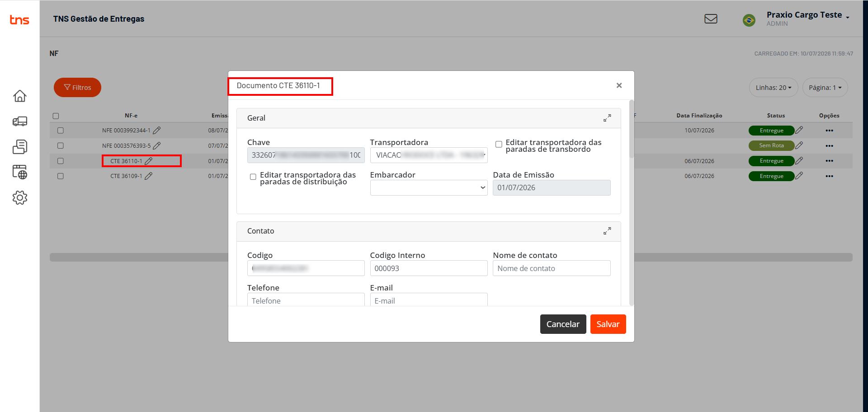Click the Codigo Interno field
868x412 pixels.
pyautogui.click(x=429, y=268)
